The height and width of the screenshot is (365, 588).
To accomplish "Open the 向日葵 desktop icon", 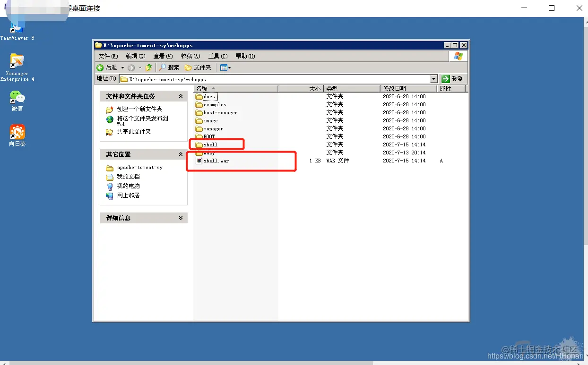I will pos(17,136).
